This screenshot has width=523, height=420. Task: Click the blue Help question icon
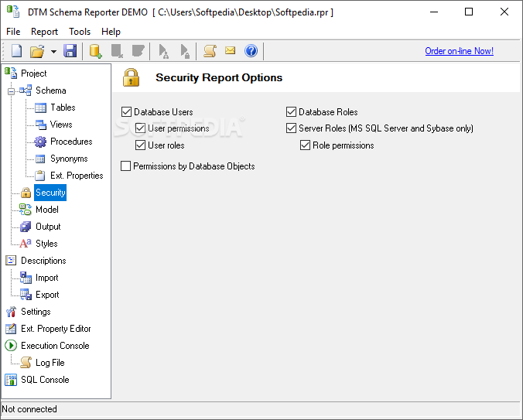click(x=251, y=51)
